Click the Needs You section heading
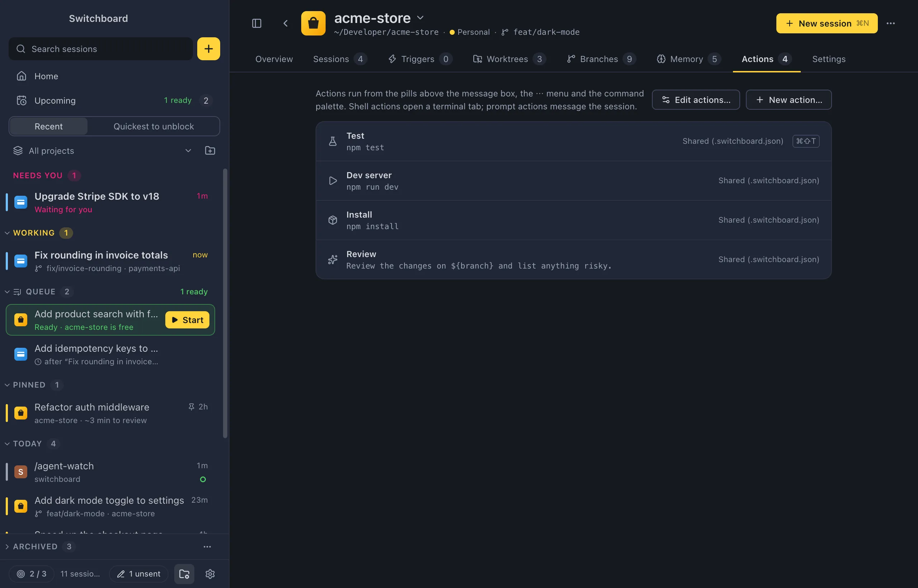 pos(38,176)
